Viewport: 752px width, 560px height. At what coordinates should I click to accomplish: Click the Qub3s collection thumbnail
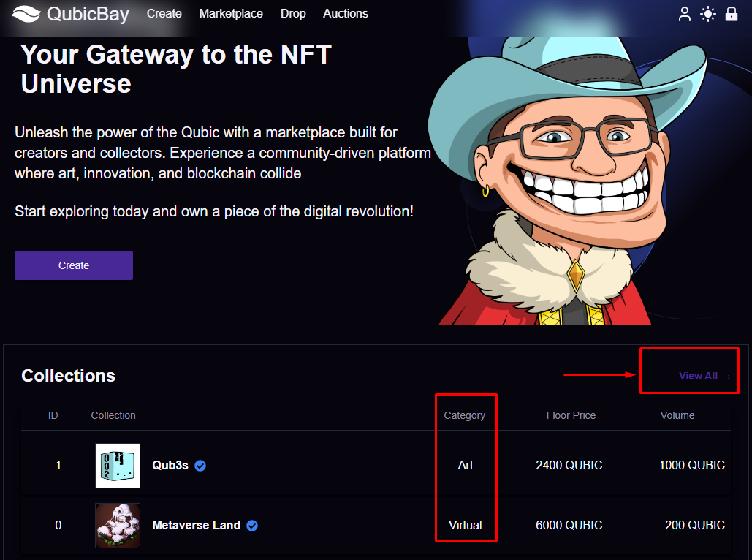(x=117, y=465)
